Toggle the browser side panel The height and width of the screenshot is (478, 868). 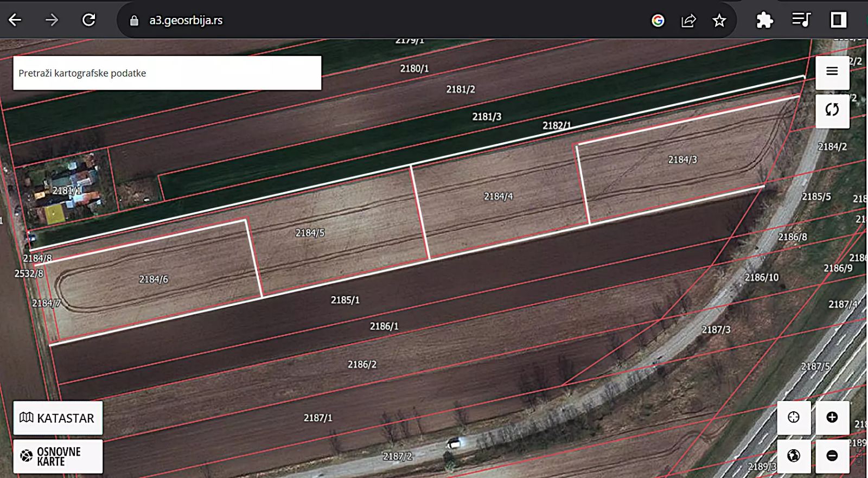click(838, 21)
